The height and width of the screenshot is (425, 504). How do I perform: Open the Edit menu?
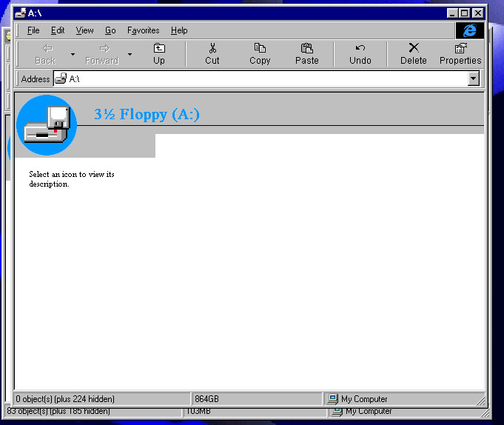58,30
